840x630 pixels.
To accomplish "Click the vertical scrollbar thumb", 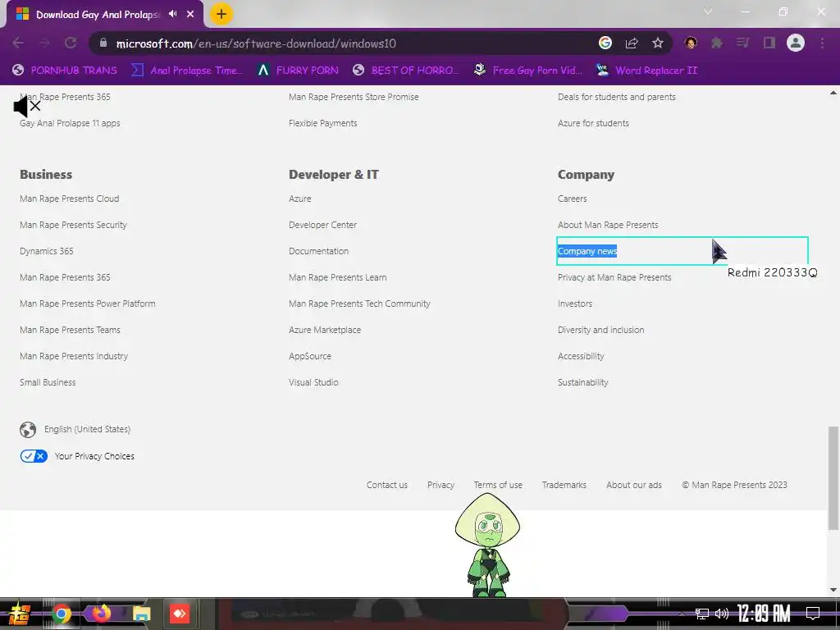I will pos(833,478).
